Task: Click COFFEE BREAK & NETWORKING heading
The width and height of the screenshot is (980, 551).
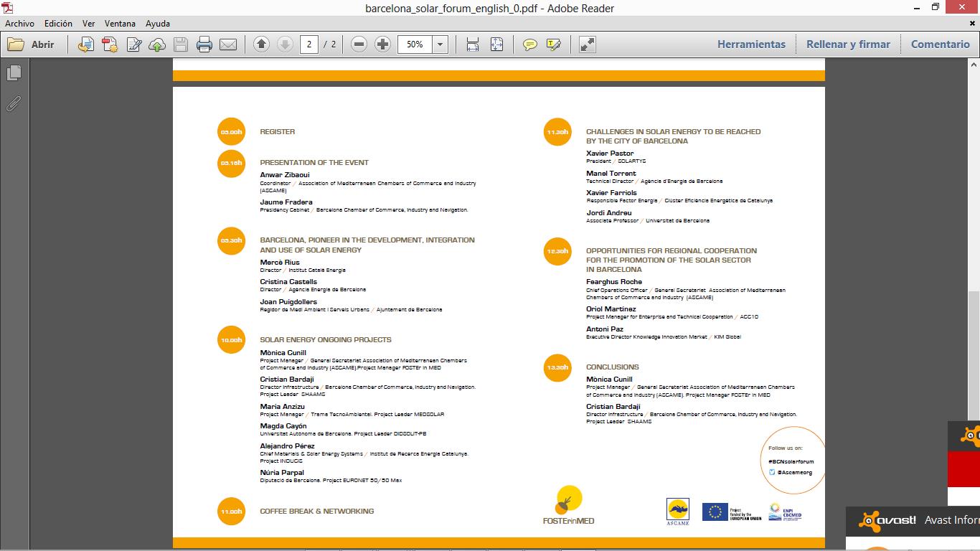Action: 317,512
